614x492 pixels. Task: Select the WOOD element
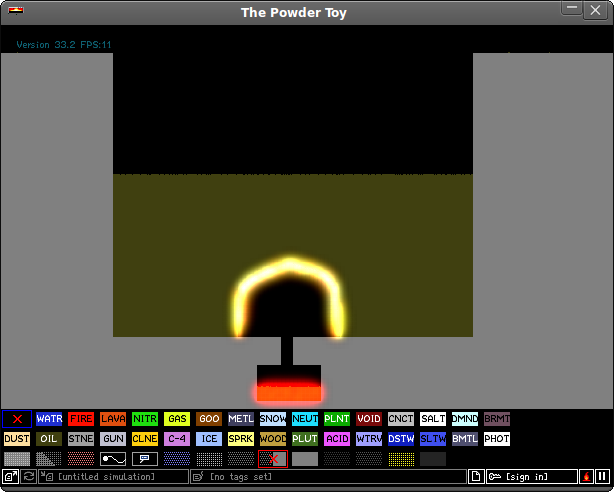point(273,439)
